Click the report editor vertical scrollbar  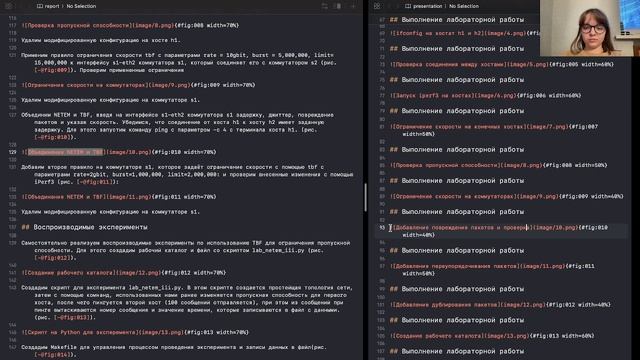[x=365, y=197]
